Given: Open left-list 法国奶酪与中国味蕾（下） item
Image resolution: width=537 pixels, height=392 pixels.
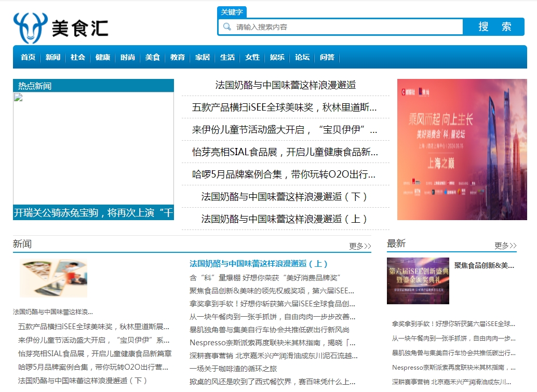Looking at the screenshot, I should [x=83, y=381].
